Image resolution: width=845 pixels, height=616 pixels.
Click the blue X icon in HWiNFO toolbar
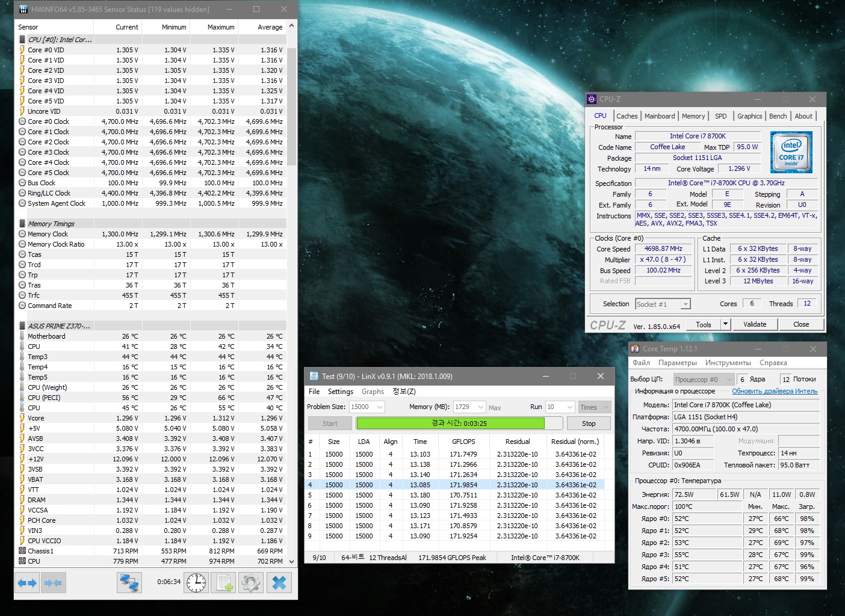click(x=279, y=582)
